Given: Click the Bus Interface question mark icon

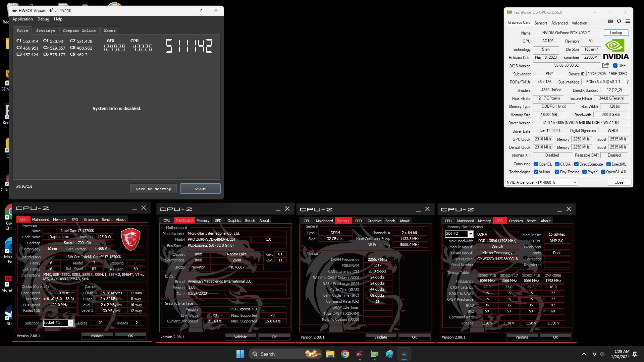Looking at the screenshot, I should click(x=627, y=82).
